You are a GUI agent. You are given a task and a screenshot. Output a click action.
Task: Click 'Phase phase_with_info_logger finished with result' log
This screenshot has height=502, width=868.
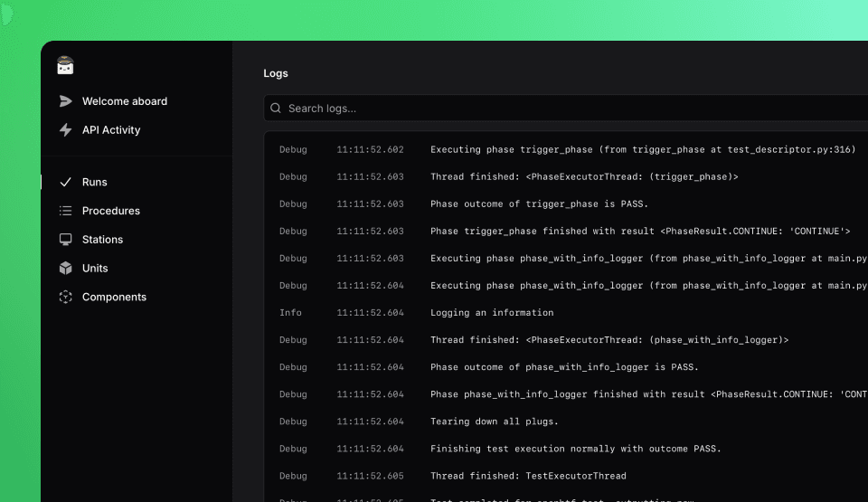tap(649, 394)
